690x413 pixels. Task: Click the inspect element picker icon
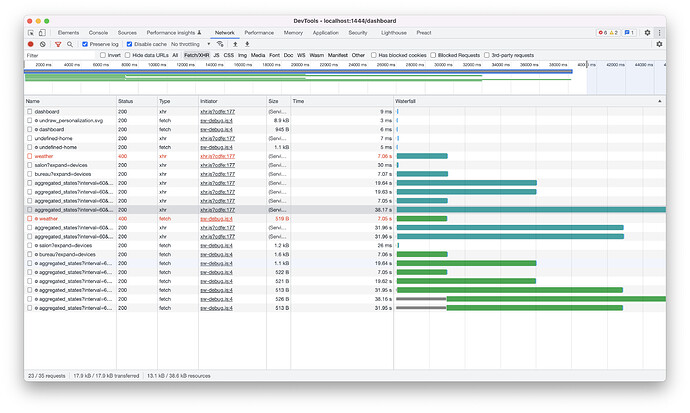pos(32,32)
